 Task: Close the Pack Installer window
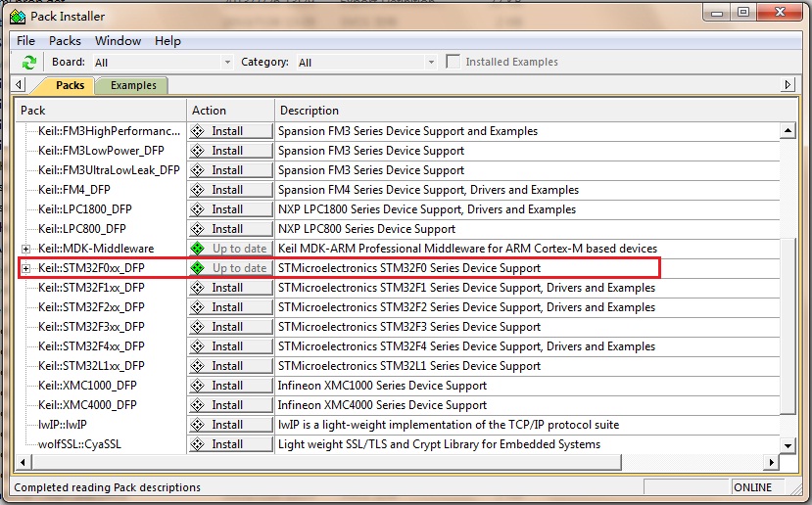coord(780,13)
